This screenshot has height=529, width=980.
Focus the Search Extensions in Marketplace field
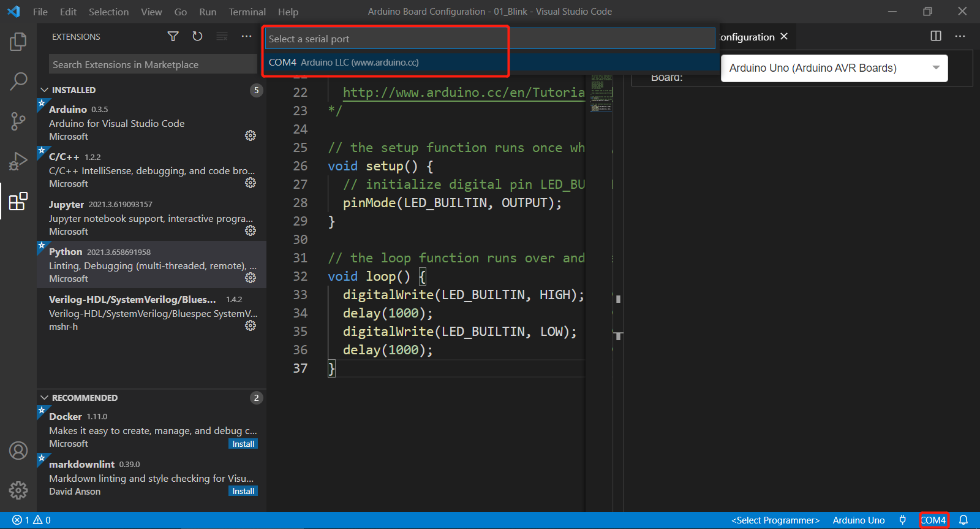153,64
